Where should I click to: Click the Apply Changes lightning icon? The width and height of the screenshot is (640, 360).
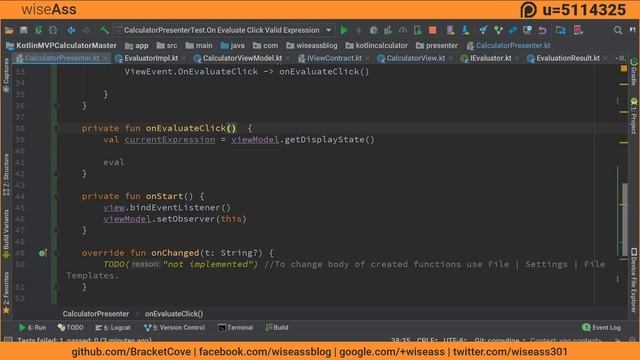pyautogui.click(x=359, y=30)
